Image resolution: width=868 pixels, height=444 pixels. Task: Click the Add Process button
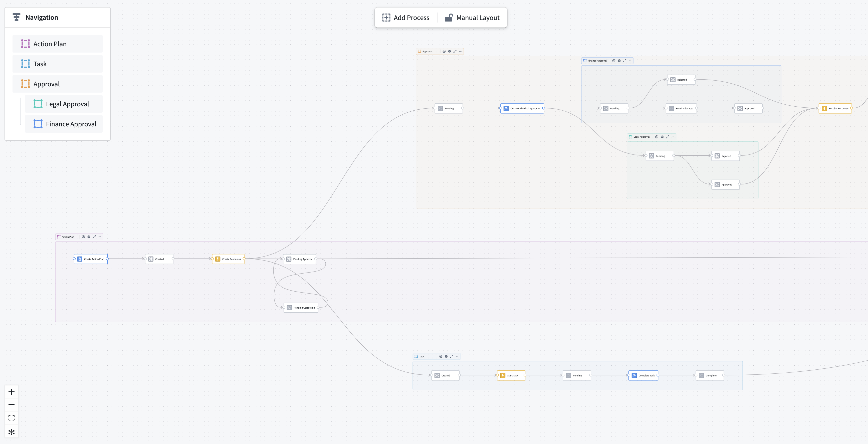(406, 17)
